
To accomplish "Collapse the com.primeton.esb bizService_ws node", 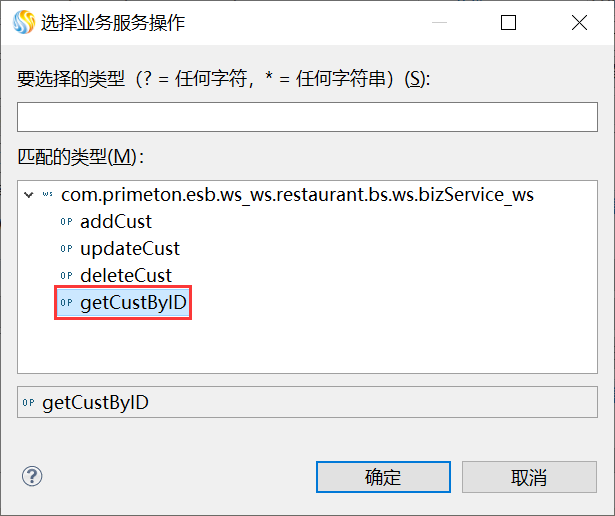I will click(x=29, y=194).
